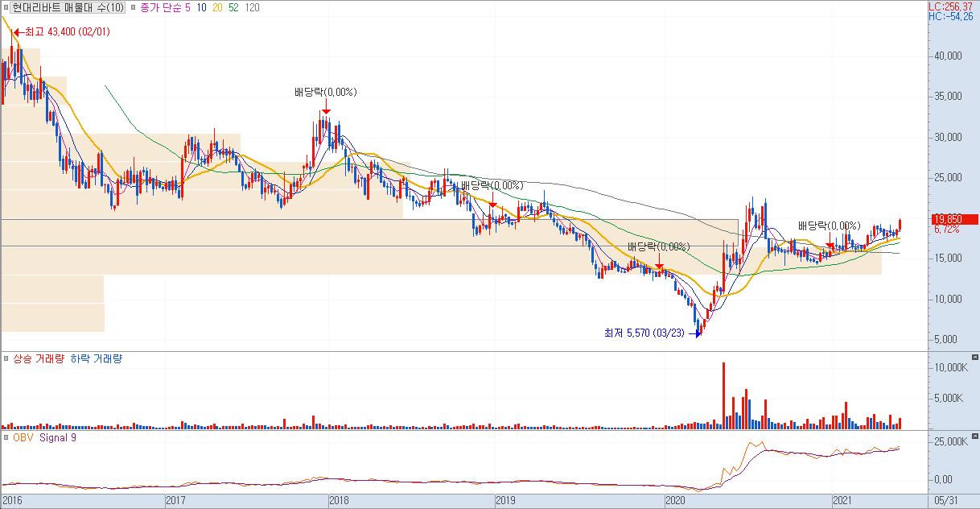This screenshot has width=980, height=509.
Task: Click the tallest red volume bar of 2020
Action: click(723, 395)
